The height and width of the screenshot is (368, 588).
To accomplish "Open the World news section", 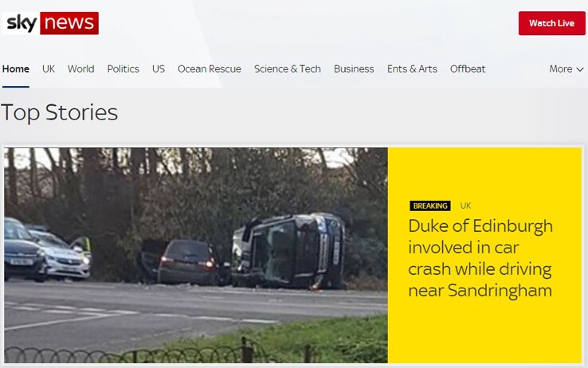I will click(x=81, y=69).
